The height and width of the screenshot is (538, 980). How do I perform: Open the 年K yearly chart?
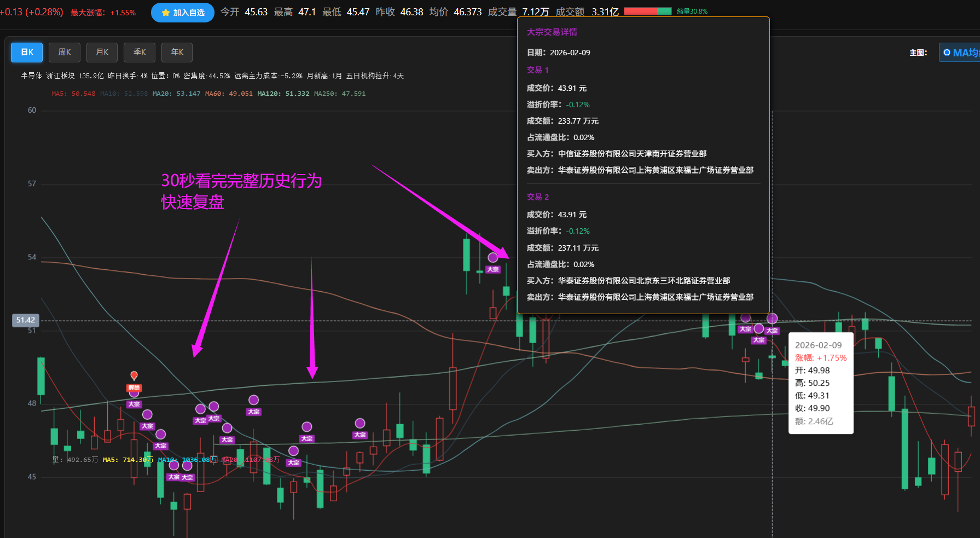pos(177,53)
